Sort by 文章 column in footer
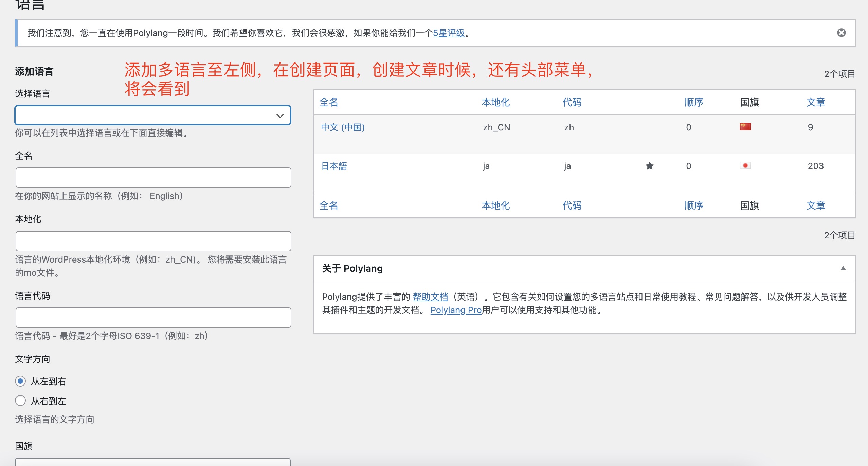The height and width of the screenshot is (466, 868). tap(815, 205)
